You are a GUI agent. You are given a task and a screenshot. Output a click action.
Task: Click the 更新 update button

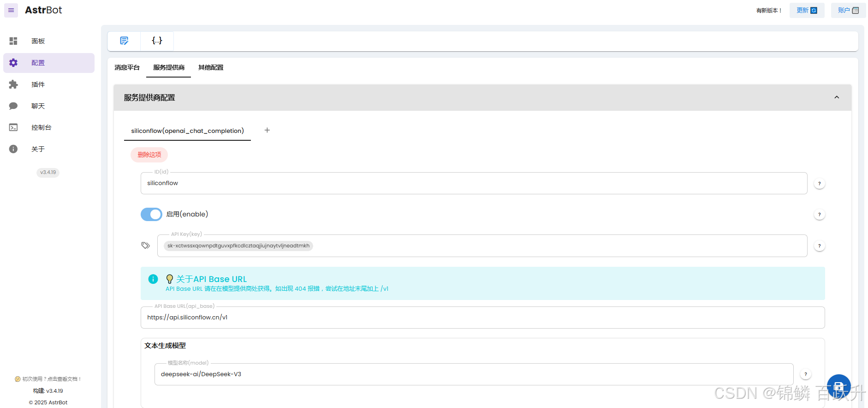tap(807, 10)
